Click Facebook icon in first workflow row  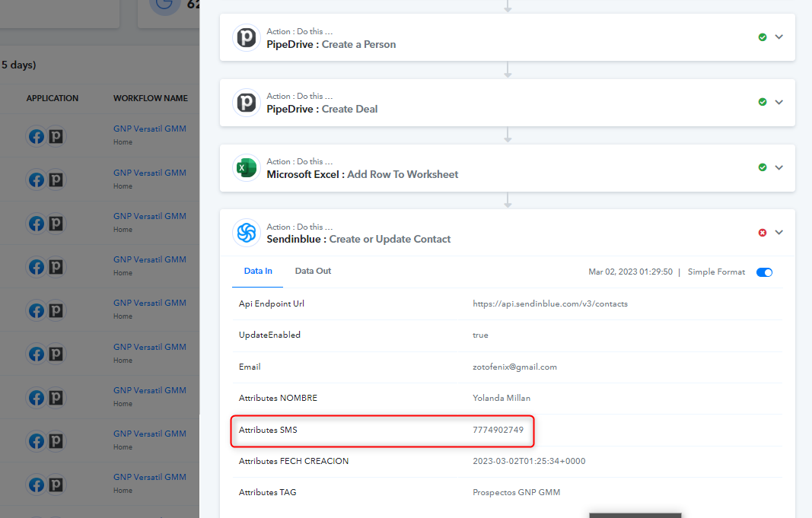pyautogui.click(x=37, y=137)
